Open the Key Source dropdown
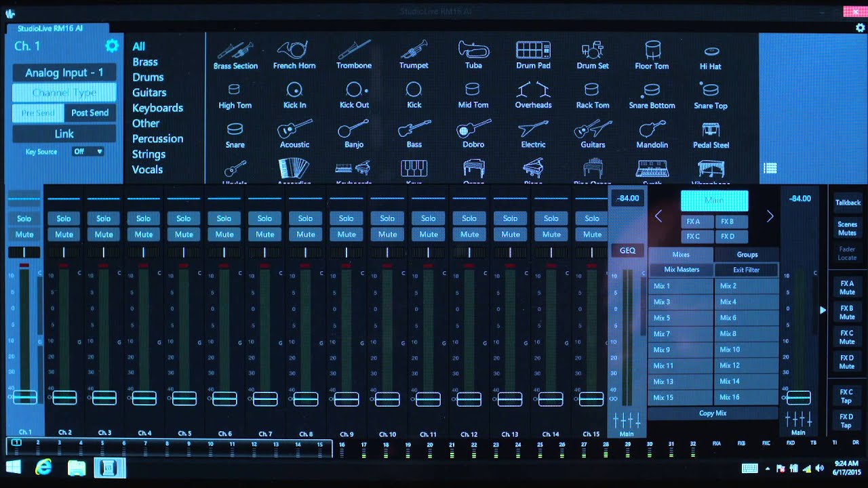The height and width of the screenshot is (488, 868). (x=88, y=152)
